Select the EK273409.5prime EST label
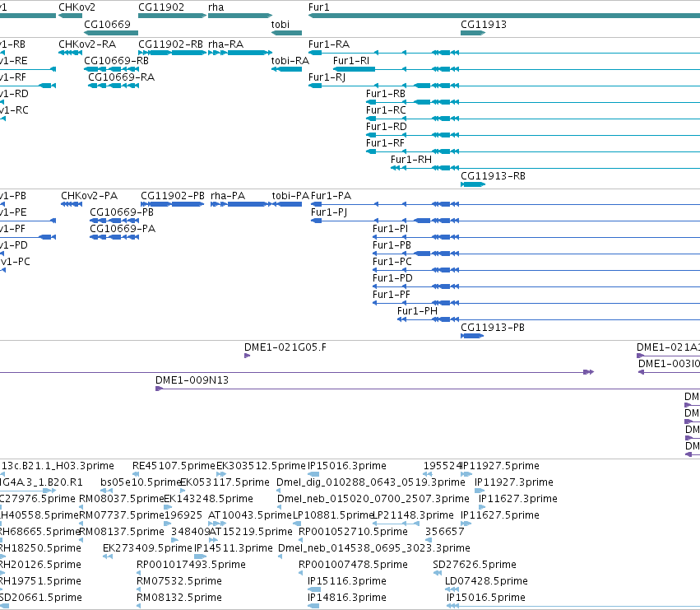Screen dimensions: 700x610 [x=147, y=548]
